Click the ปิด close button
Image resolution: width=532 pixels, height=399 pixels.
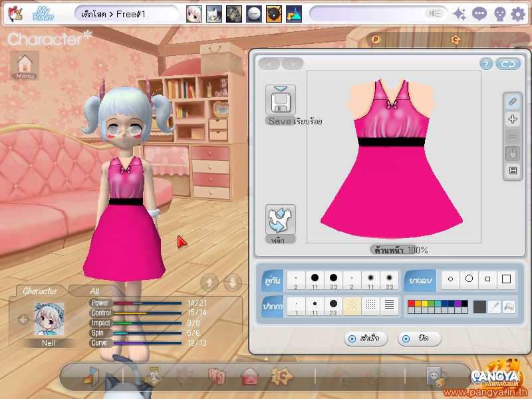(x=420, y=338)
